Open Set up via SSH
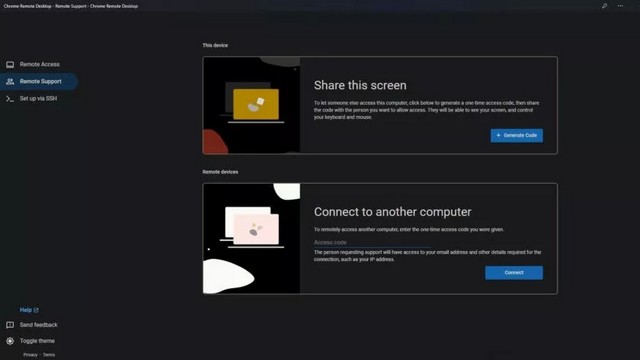This screenshot has width=640, height=360. (39, 98)
